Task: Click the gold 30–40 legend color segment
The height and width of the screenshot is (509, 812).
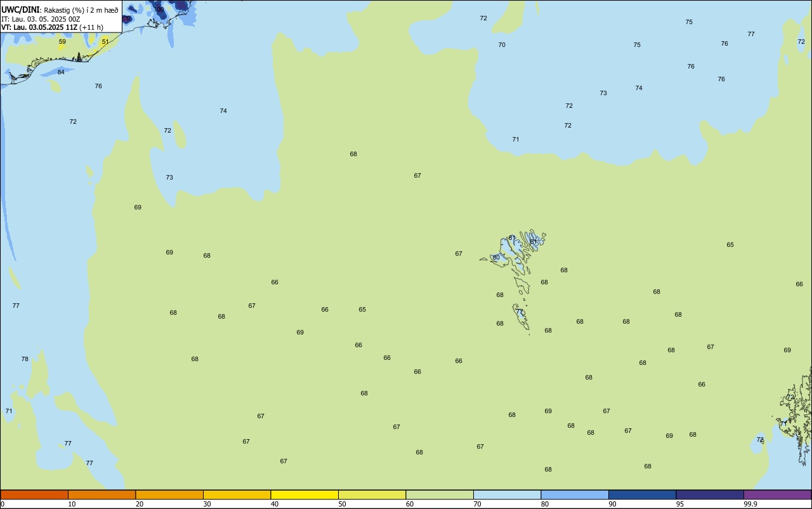Action: click(x=237, y=494)
